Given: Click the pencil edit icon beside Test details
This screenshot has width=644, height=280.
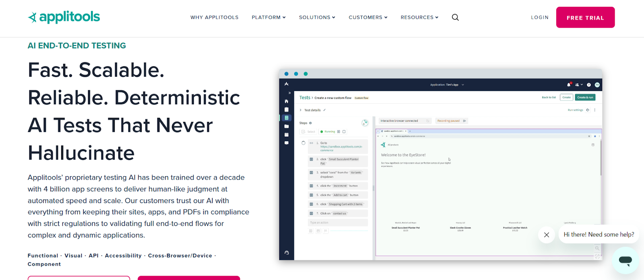Looking at the screenshot, I should (324, 110).
